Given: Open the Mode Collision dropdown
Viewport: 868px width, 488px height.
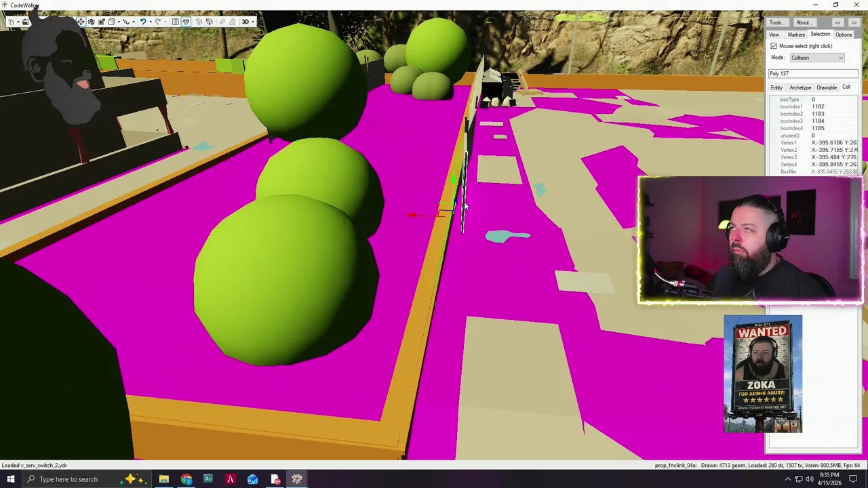Looking at the screenshot, I should pyautogui.click(x=817, y=58).
